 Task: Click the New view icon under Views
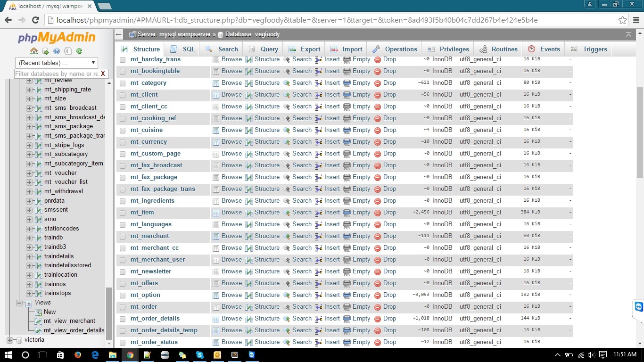pyautogui.click(x=39, y=312)
